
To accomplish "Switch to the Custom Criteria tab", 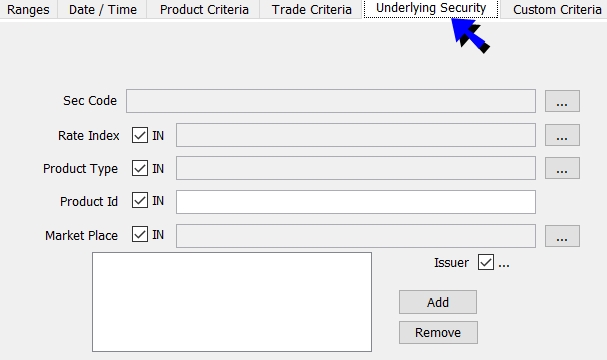I will tap(557, 9).
